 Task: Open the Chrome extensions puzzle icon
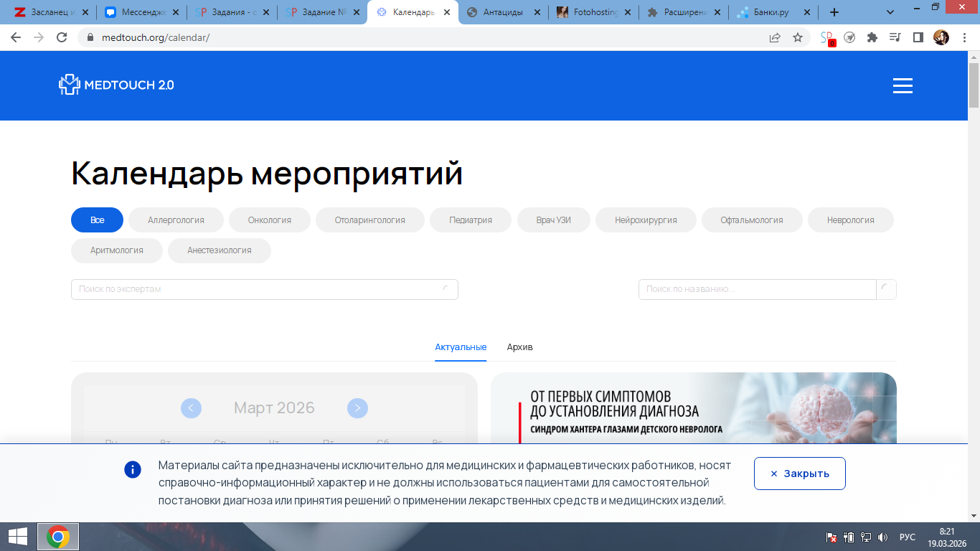[872, 37]
